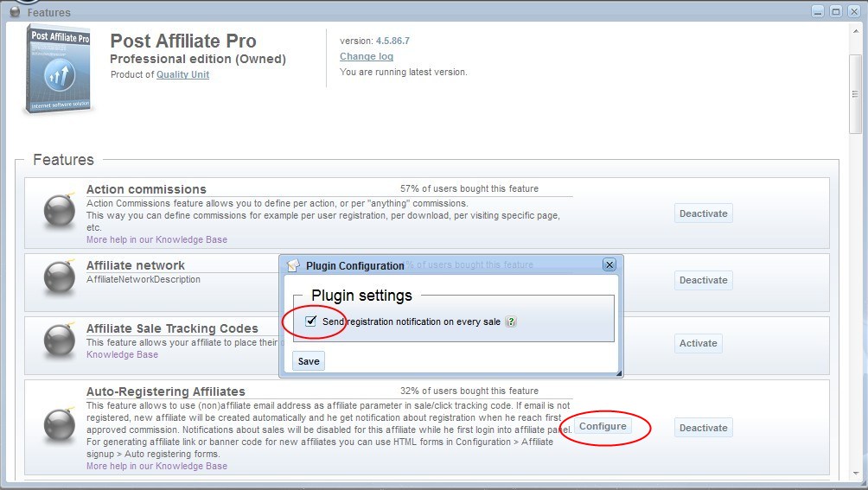Open the Change log link
Screen dimensions: 868x490
tap(367, 56)
